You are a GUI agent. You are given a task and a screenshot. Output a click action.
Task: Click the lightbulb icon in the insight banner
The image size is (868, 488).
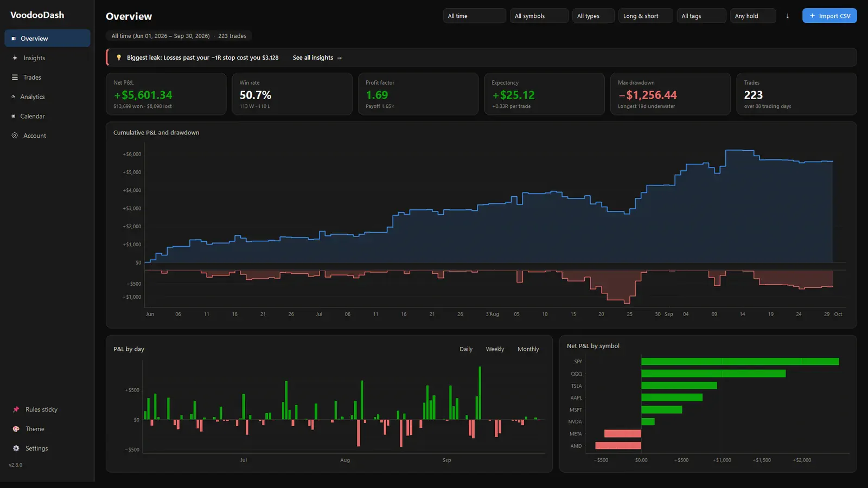pyautogui.click(x=119, y=57)
